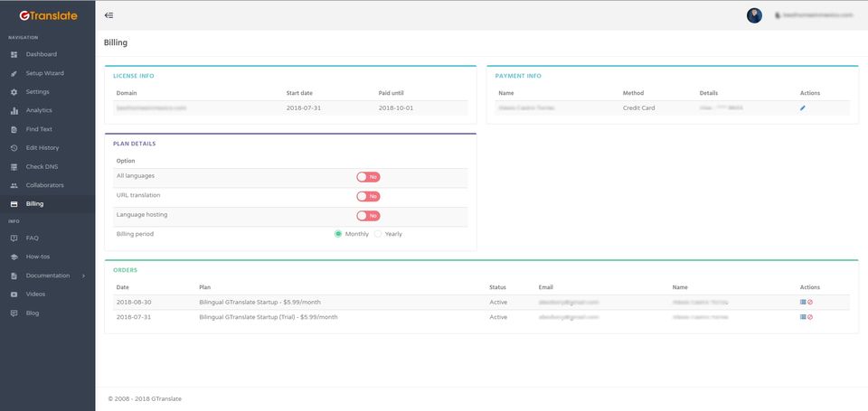Cancel the 2018-08-30 order via red icon

(x=810, y=302)
